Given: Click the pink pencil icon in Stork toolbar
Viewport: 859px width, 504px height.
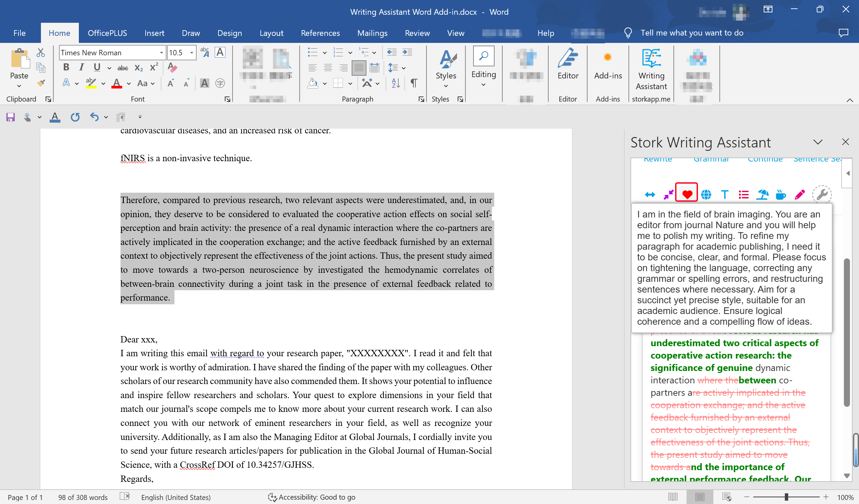Looking at the screenshot, I should 799,194.
